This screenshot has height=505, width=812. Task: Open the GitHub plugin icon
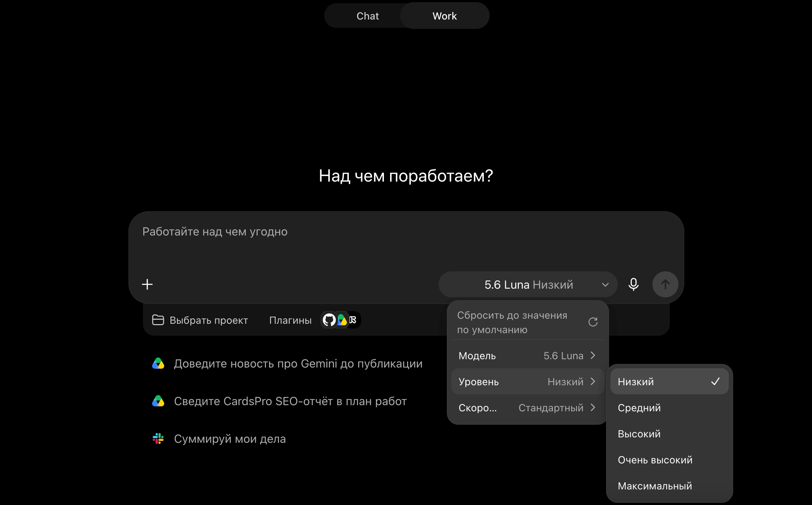[x=329, y=320]
